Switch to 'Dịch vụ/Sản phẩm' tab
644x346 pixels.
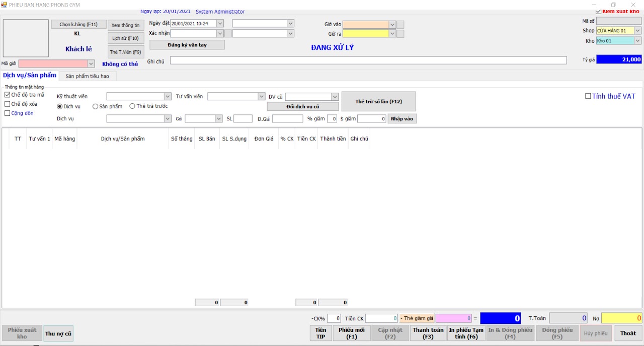tap(30, 76)
